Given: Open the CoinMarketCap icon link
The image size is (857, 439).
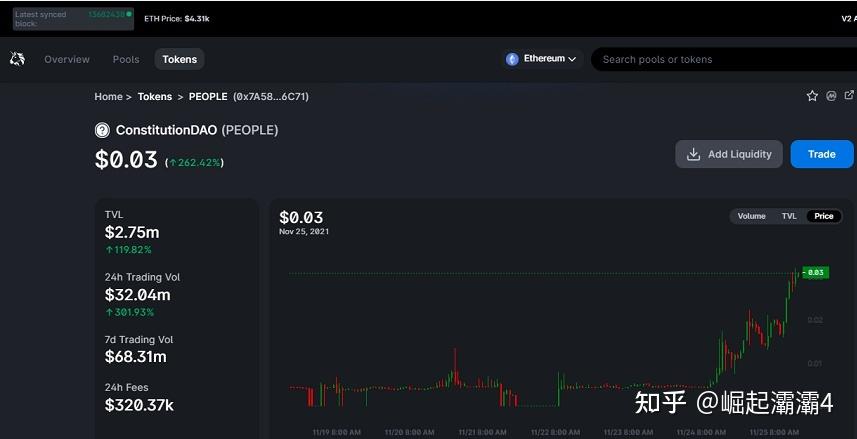Looking at the screenshot, I should (x=831, y=96).
